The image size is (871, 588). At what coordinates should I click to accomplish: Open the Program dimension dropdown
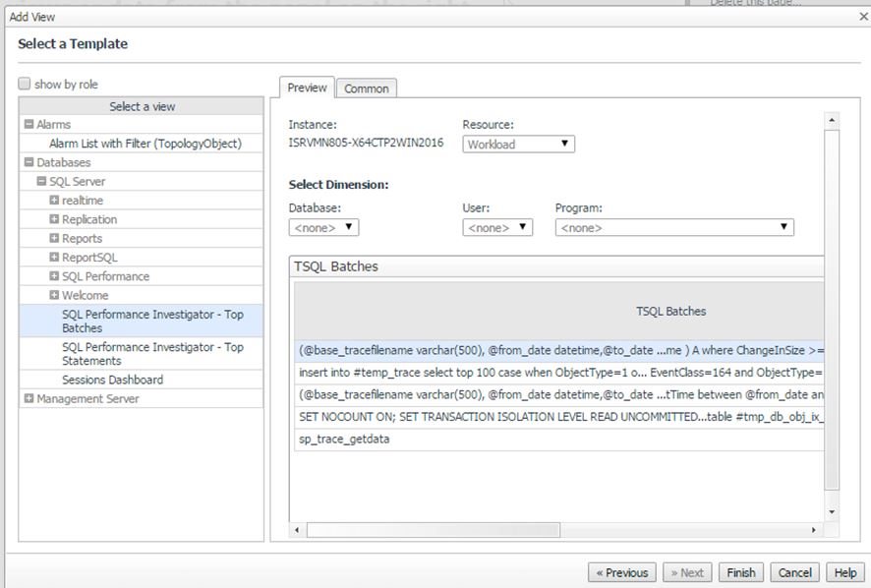[x=674, y=227]
